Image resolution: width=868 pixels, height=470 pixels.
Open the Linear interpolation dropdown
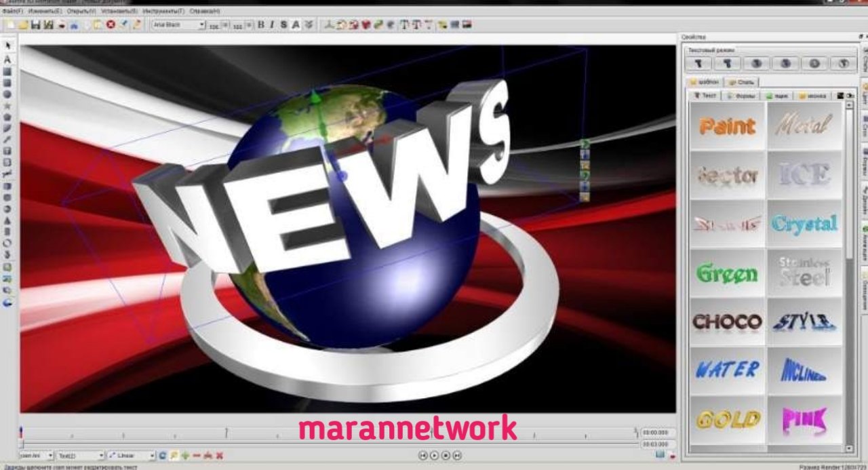pos(132,456)
